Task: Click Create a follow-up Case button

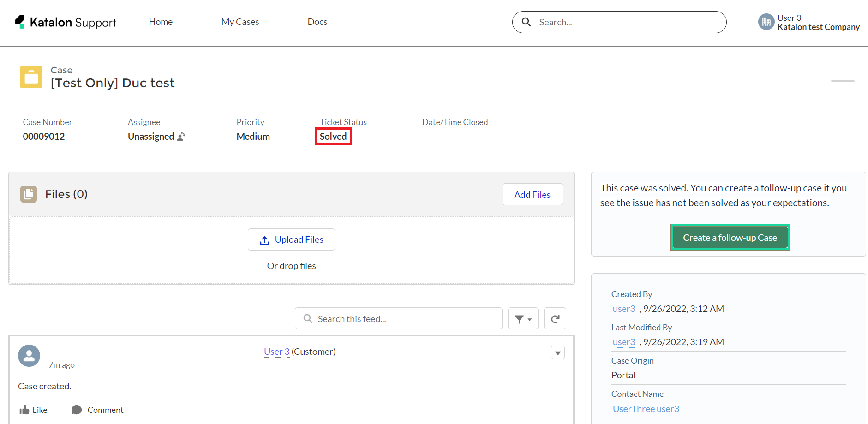Action: (730, 238)
